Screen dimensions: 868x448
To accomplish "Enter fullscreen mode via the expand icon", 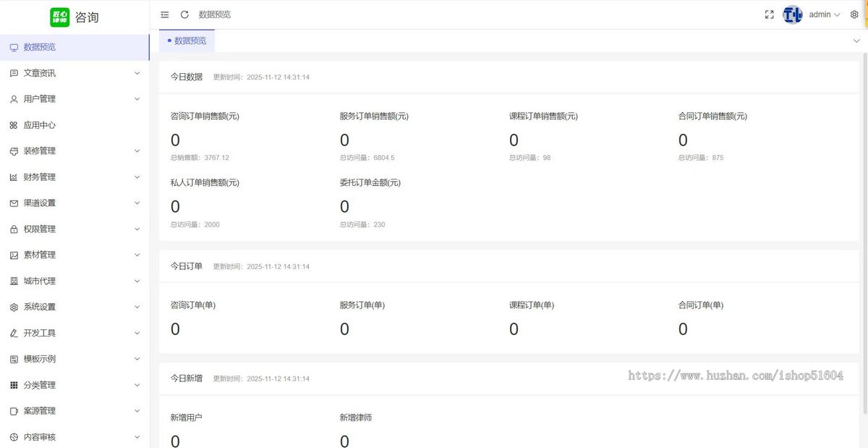I will coord(769,14).
